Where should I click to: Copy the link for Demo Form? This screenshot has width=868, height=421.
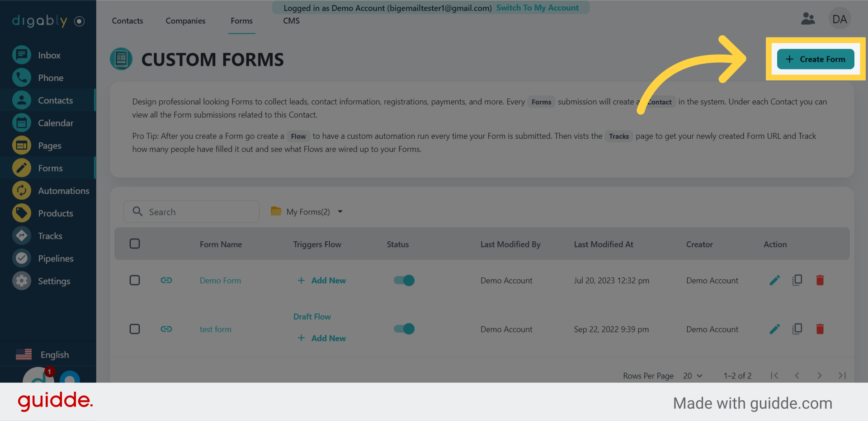pyautogui.click(x=166, y=280)
